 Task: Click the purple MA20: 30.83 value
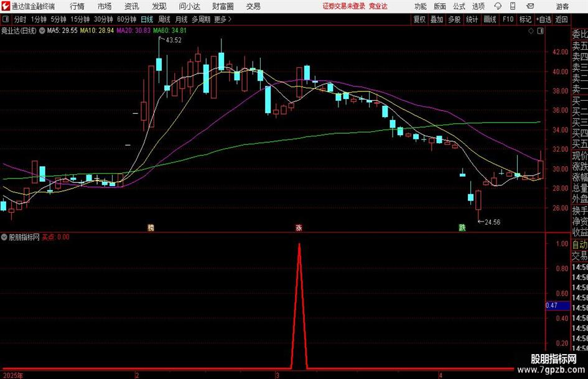tap(134, 30)
